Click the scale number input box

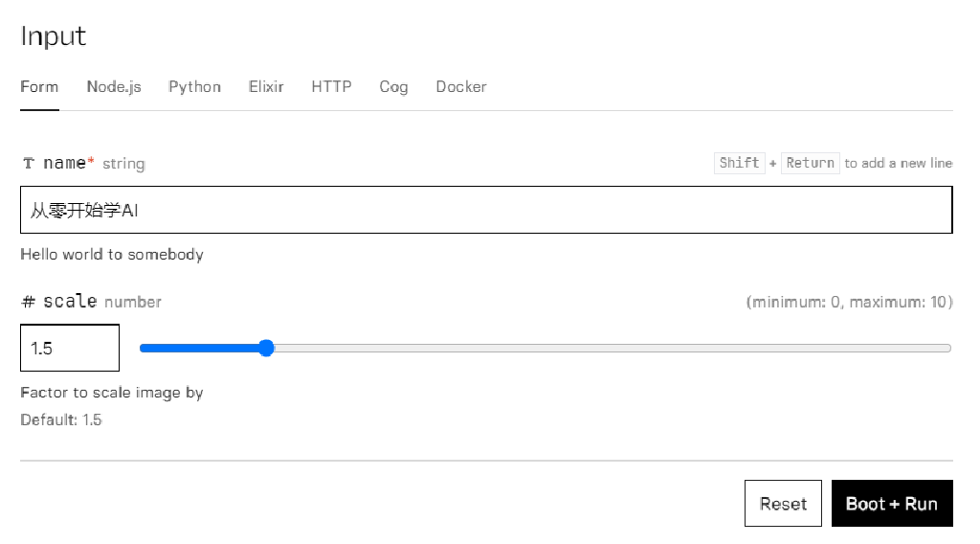tap(70, 348)
